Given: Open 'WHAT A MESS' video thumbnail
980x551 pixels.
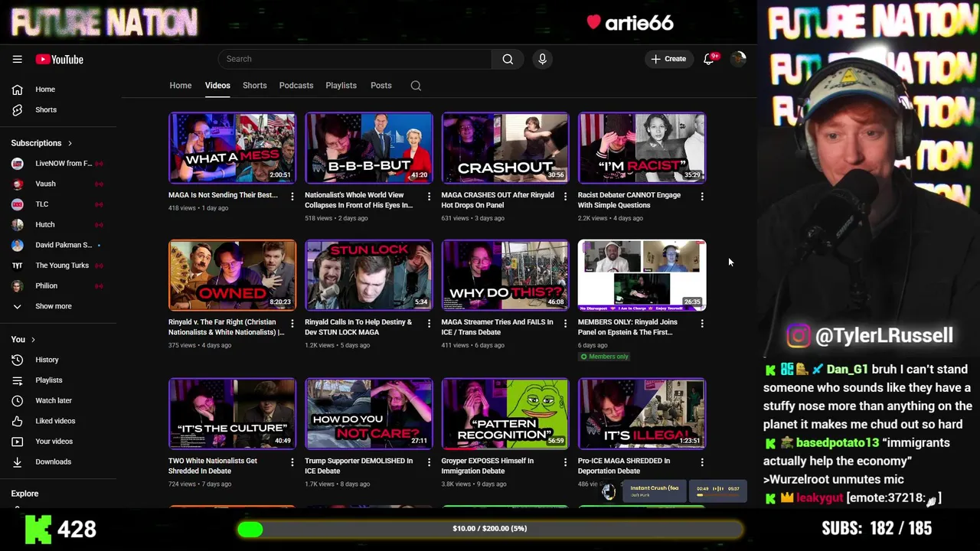Looking at the screenshot, I should [x=233, y=148].
